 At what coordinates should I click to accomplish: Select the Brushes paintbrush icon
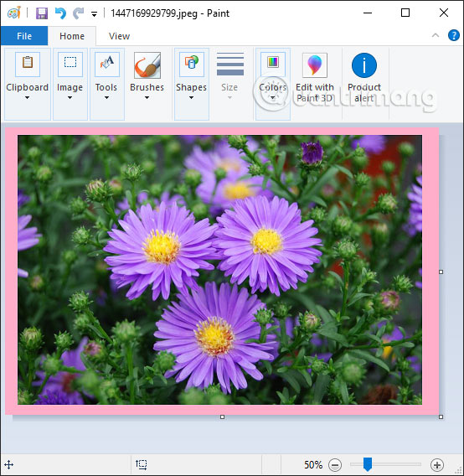(x=147, y=65)
